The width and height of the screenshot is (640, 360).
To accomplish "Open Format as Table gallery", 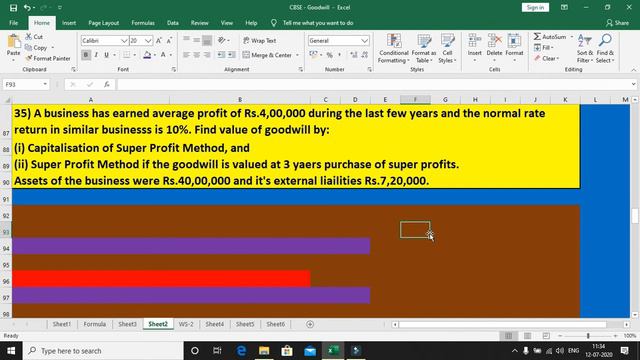I will tap(424, 49).
